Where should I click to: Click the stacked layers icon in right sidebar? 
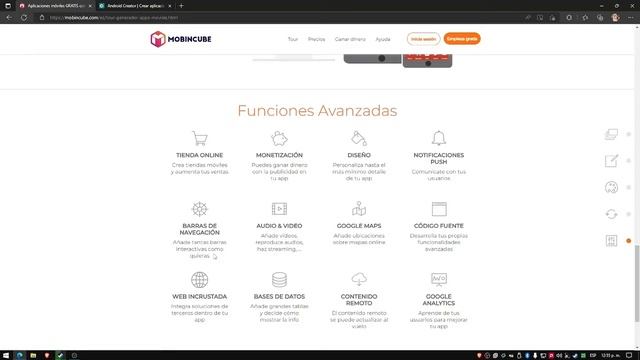[x=611, y=134]
